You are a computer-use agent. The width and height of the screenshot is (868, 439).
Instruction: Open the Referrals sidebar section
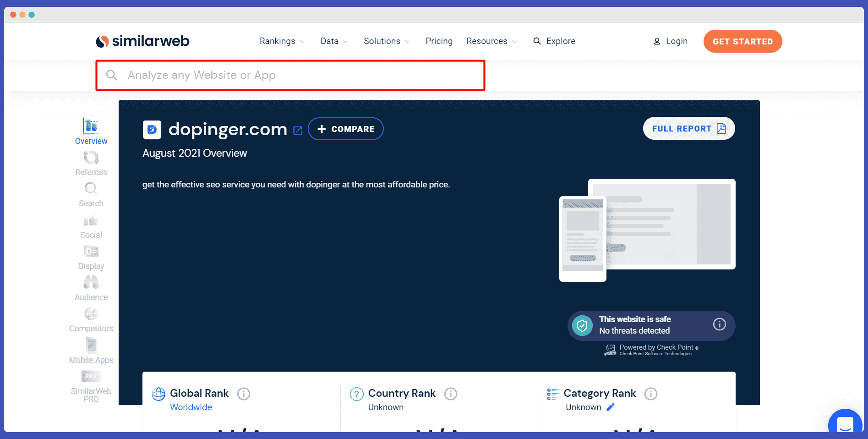pyautogui.click(x=91, y=163)
